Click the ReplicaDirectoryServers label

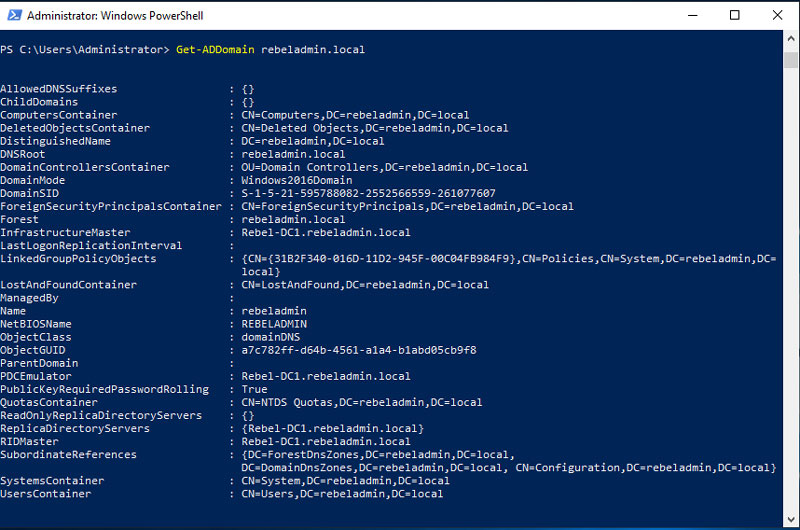[x=75, y=428]
